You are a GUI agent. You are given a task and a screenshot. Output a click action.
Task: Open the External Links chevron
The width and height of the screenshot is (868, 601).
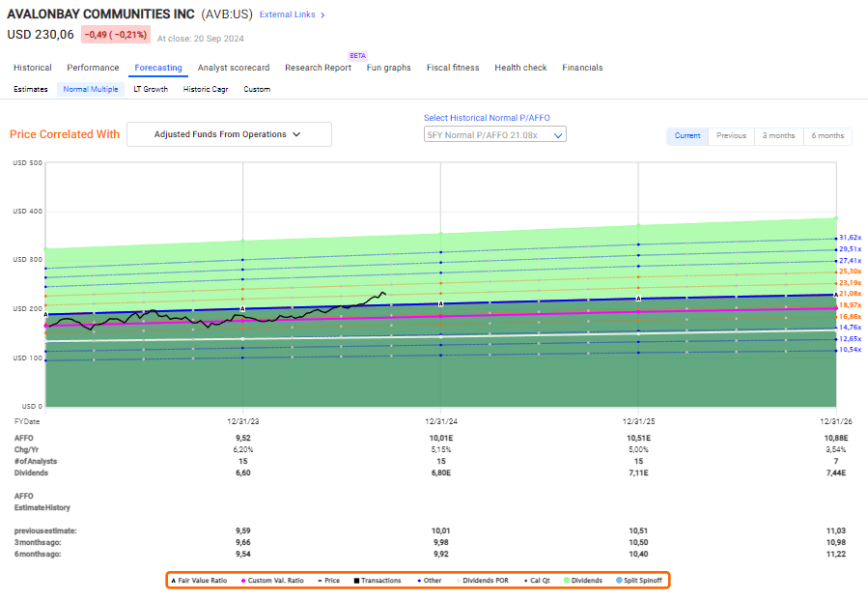[322, 14]
